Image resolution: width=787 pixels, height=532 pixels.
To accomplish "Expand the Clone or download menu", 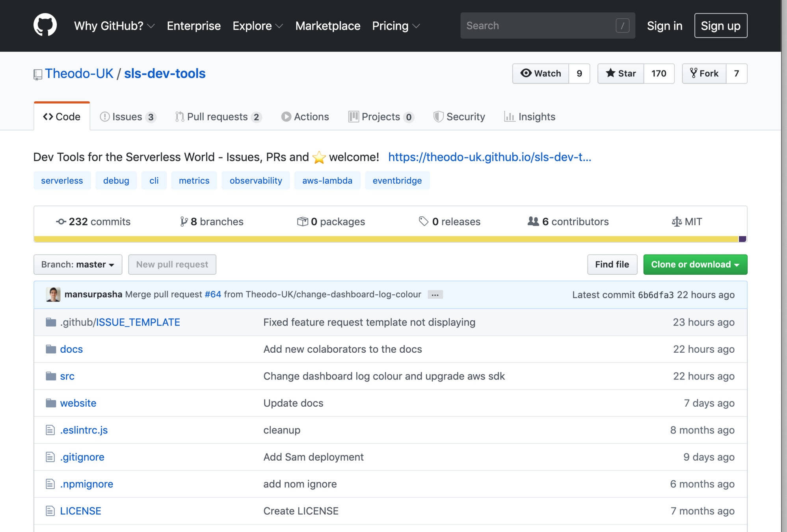I will 695,264.
